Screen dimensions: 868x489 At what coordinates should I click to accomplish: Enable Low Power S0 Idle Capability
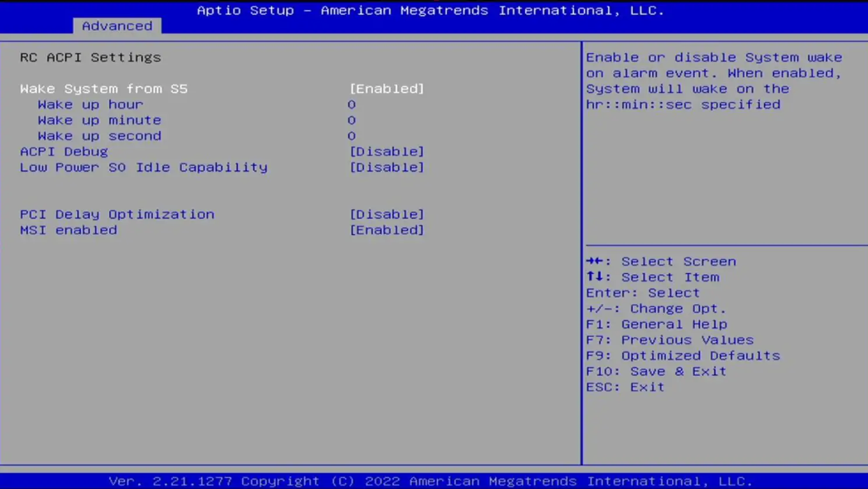[387, 167]
